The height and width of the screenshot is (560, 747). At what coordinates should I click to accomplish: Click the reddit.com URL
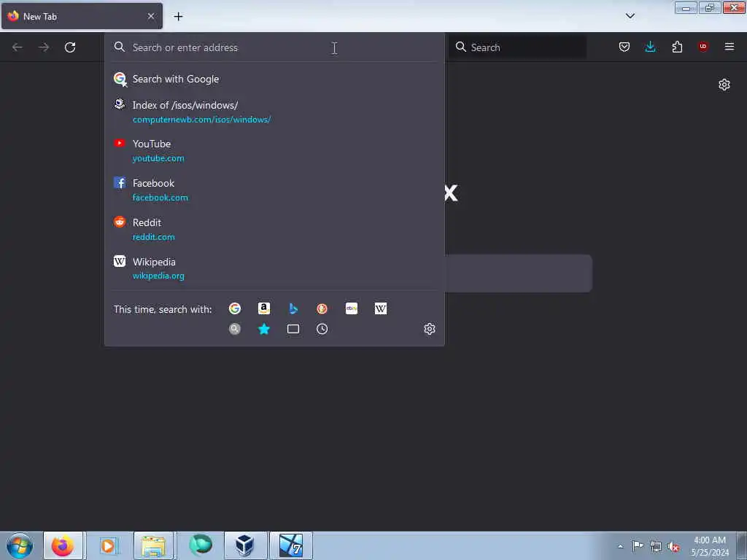pos(153,237)
